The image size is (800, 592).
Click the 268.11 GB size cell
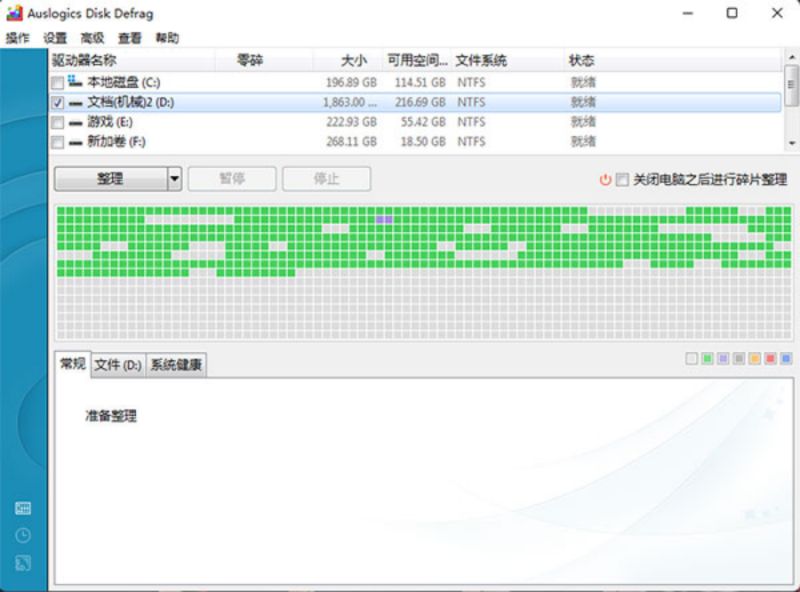point(351,142)
